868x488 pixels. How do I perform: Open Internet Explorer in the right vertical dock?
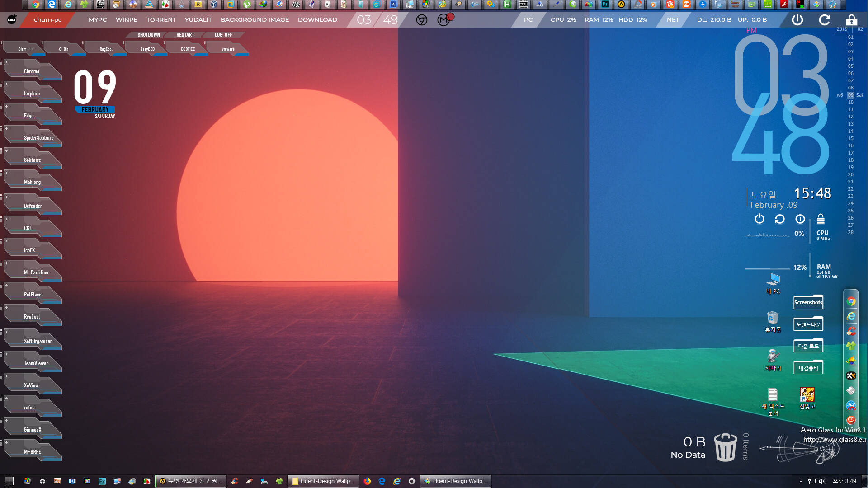[x=851, y=316]
